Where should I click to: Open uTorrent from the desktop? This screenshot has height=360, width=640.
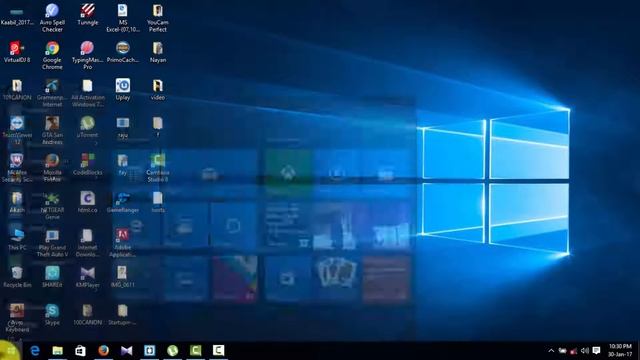pyautogui.click(x=87, y=127)
